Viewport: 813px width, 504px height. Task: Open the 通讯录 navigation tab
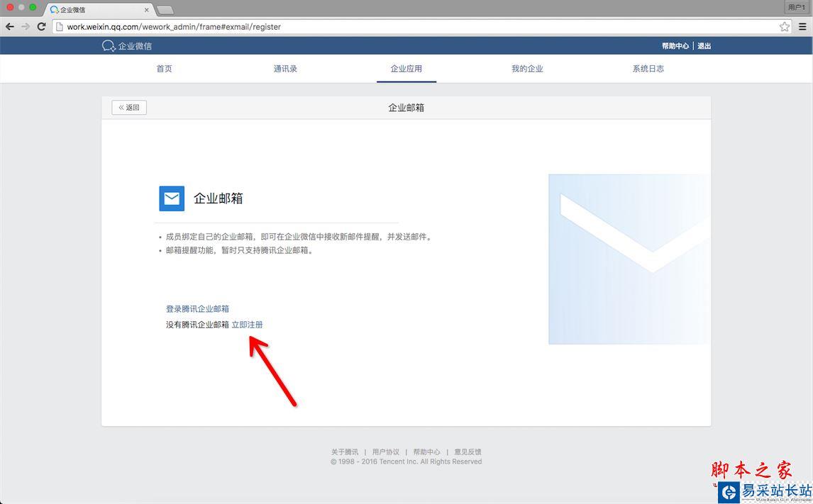[x=285, y=68]
